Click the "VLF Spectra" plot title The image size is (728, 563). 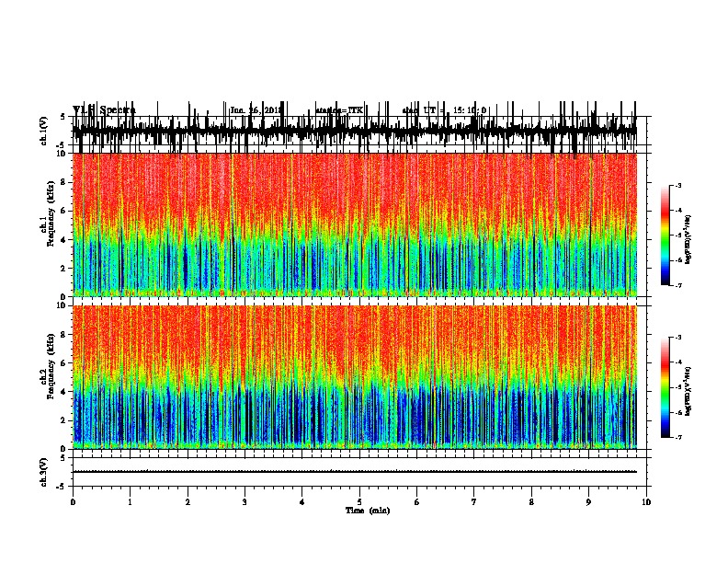(x=104, y=110)
